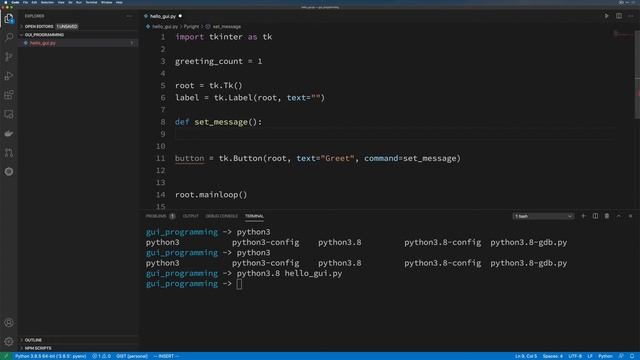
Task: Click "python3.8 hello_gui.py" in terminal
Action: coord(289,273)
